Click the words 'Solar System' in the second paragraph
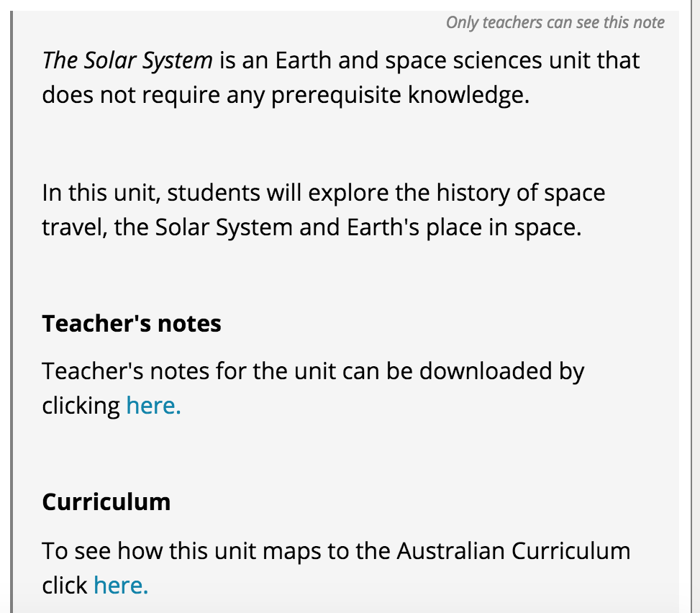 coord(224,227)
